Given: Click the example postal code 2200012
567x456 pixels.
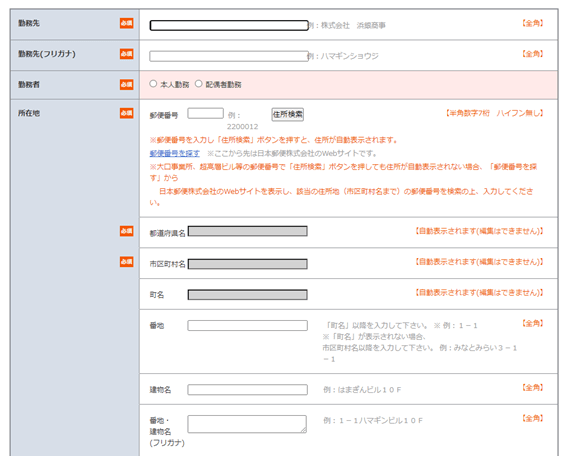Looking at the screenshot, I should click(x=243, y=127).
